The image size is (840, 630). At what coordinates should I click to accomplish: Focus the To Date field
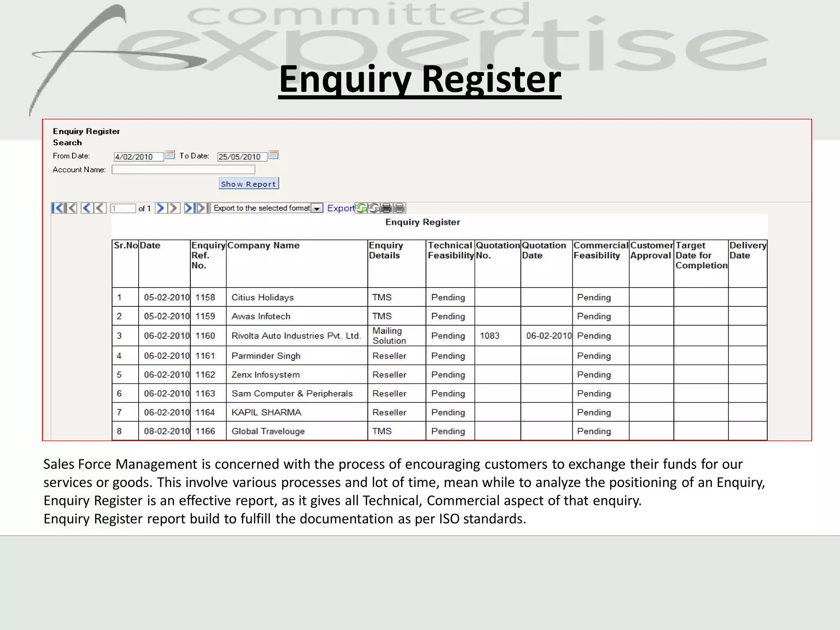(242, 157)
